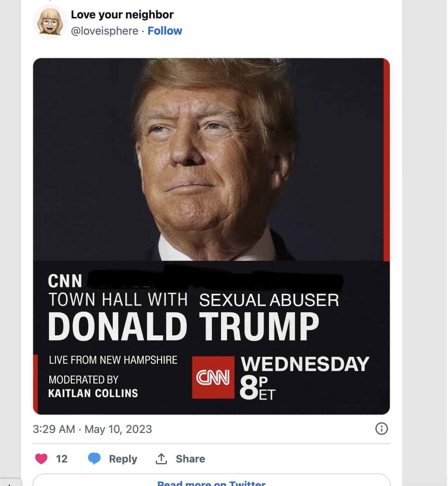Click the "WEDNESDAY" text in the image
The width and height of the screenshot is (448, 486).
pyautogui.click(x=305, y=364)
